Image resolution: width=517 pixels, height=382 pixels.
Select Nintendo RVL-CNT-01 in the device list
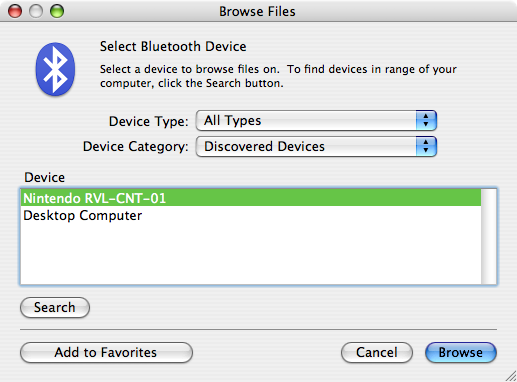click(251, 198)
